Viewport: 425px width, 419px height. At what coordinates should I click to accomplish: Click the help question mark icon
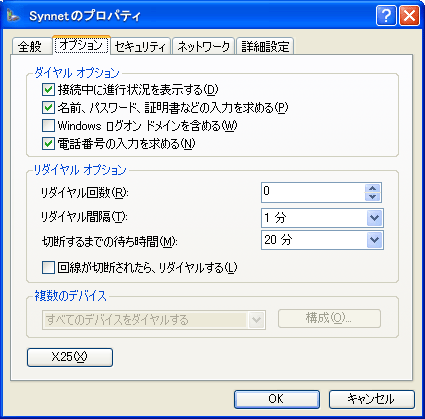click(386, 15)
